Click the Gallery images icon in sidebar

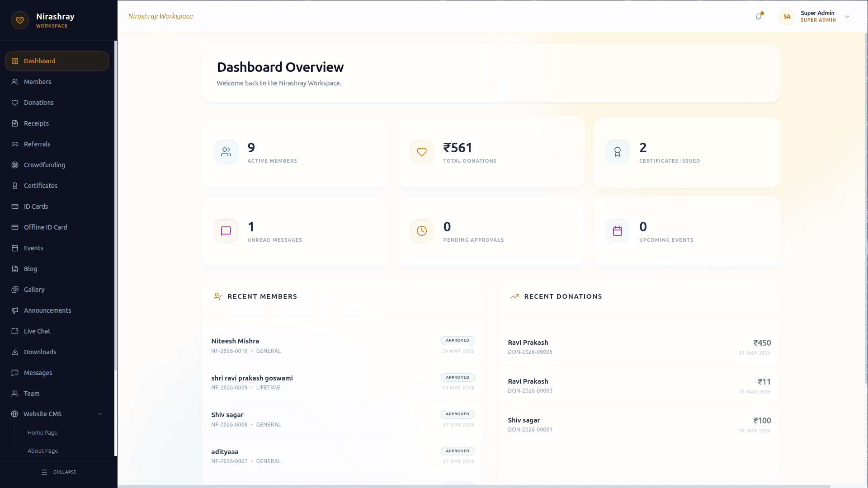(15, 290)
